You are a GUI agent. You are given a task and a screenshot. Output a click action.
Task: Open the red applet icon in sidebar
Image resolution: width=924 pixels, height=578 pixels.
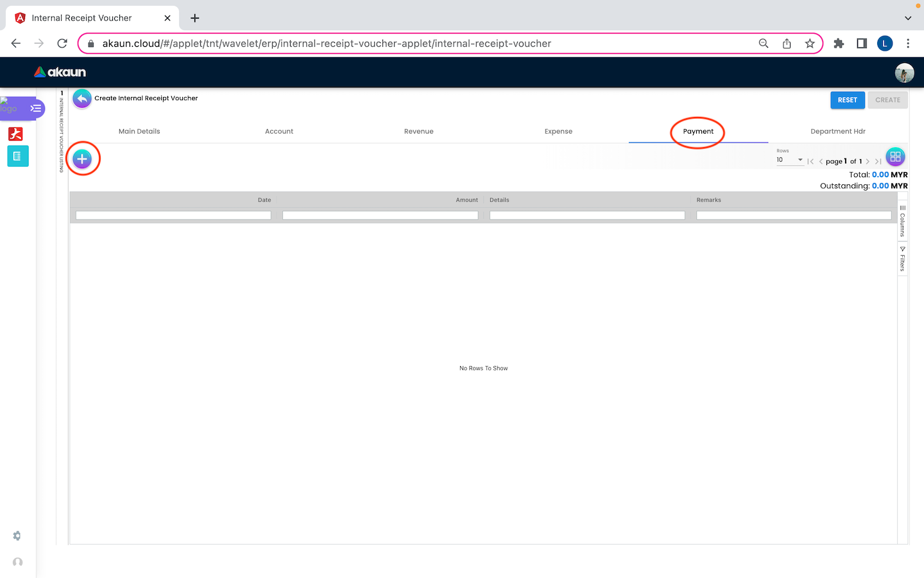(x=15, y=134)
